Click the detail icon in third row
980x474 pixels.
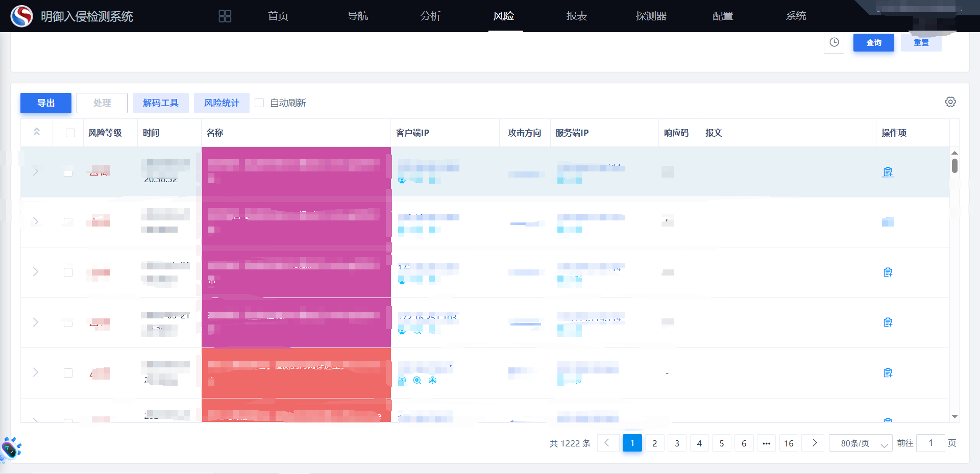[x=888, y=272]
